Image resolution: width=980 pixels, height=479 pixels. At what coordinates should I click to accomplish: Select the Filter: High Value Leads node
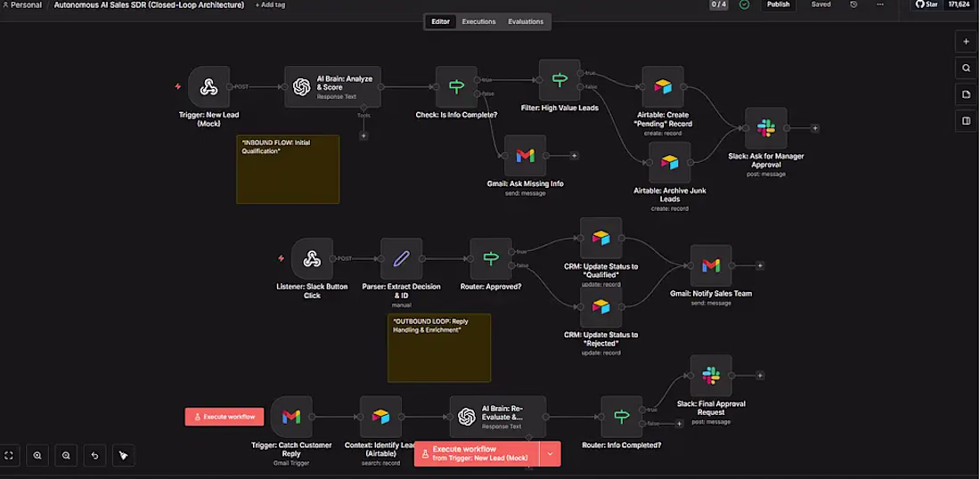[x=559, y=80]
